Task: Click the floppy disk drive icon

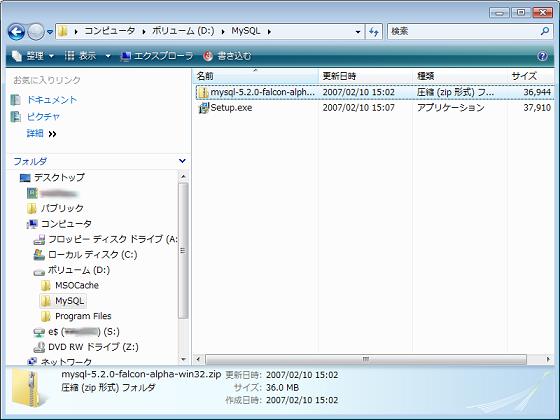Action: tap(39, 240)
